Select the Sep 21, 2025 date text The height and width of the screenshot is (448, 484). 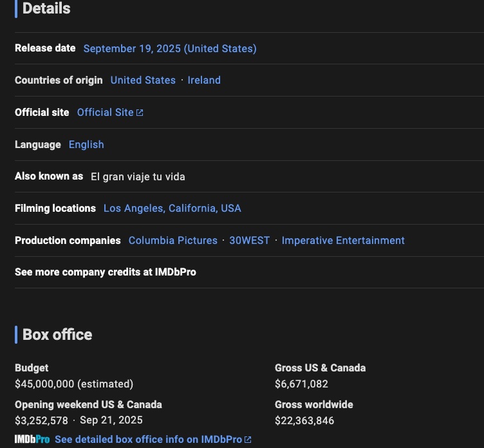pos(111,420)
